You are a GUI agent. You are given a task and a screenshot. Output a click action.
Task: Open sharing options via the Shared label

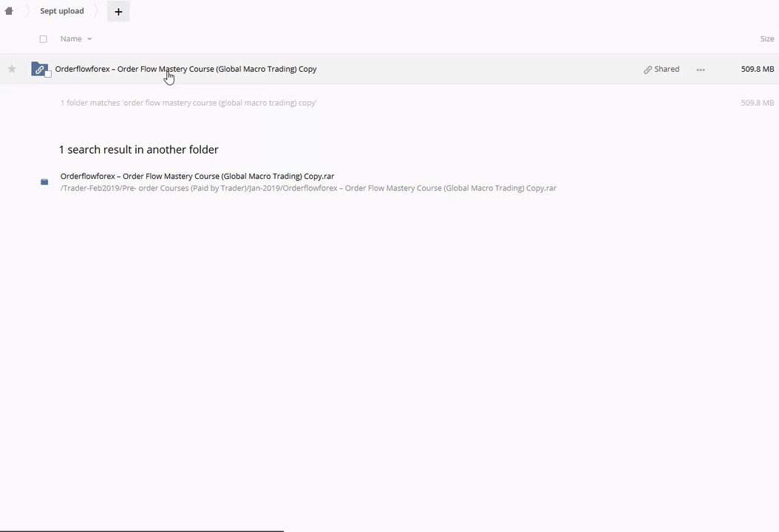(x=667, y=69)
